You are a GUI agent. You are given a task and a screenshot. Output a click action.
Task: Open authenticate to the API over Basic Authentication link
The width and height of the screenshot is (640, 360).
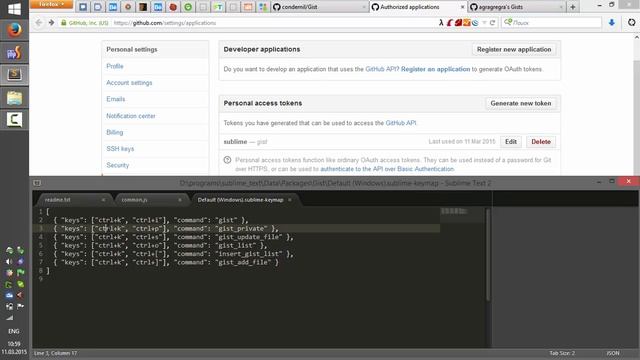tap(387, 169)
